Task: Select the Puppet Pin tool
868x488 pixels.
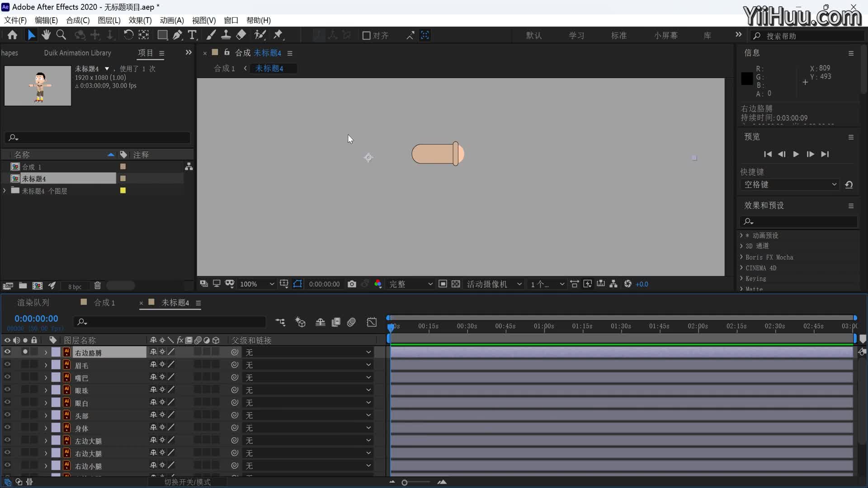Action: click(278, 35)
